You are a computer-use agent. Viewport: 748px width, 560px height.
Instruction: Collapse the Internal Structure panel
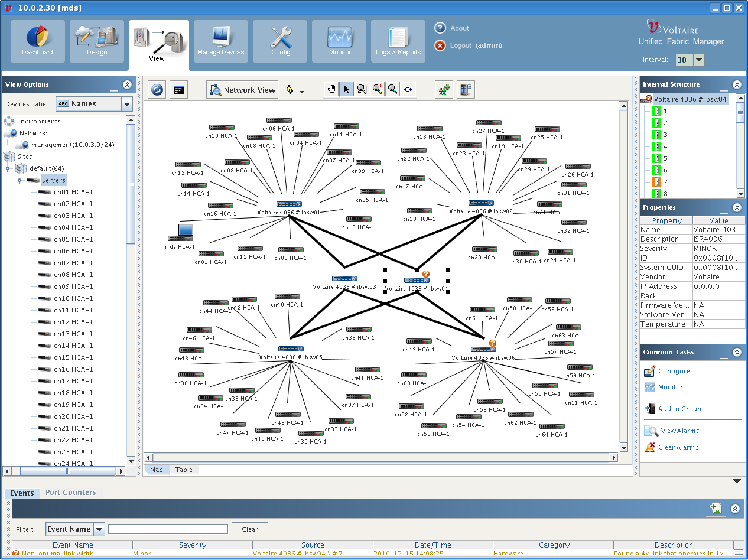(736, 84)
